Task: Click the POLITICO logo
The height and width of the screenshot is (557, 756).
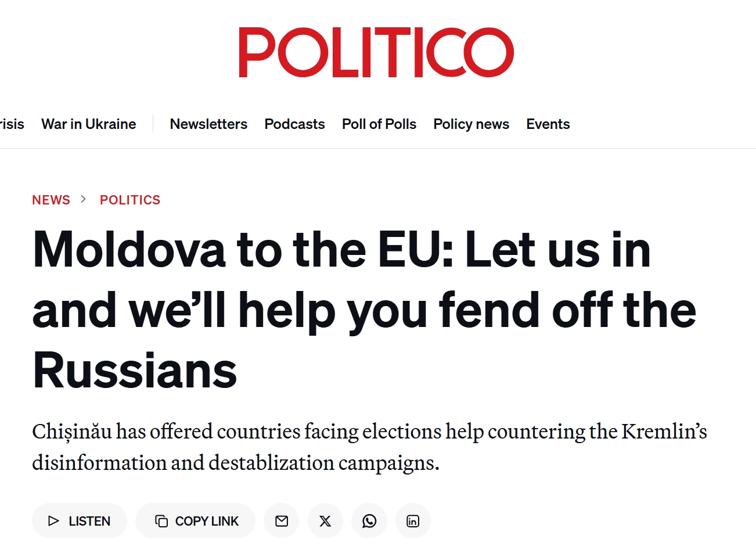Action: click(x=376, y=52)
